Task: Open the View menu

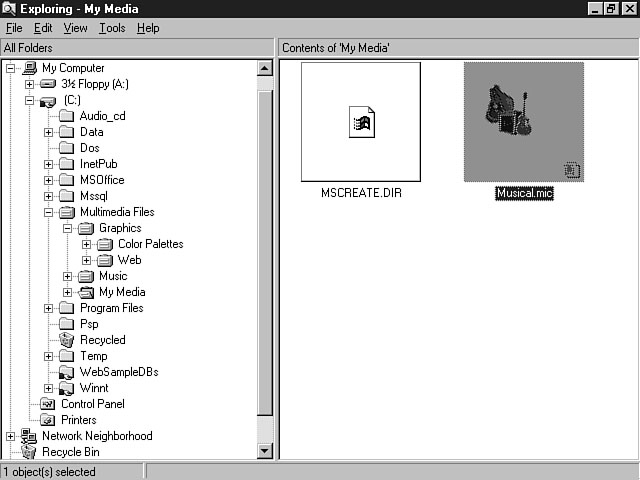Action: coord(76,28)
